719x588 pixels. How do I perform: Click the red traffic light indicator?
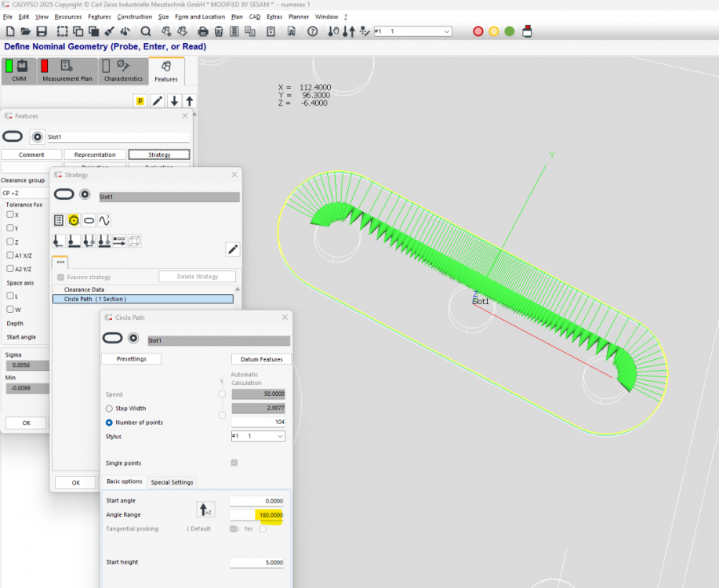click(478, 31)
